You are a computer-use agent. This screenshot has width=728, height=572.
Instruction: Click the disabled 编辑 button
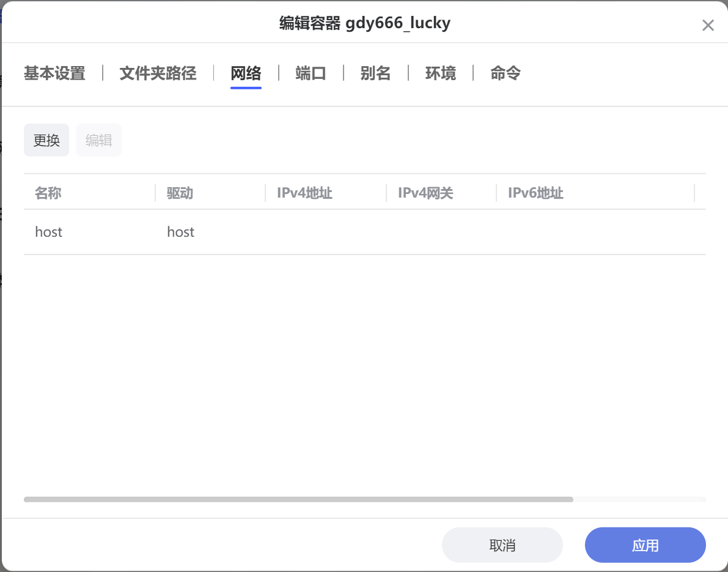98,139
